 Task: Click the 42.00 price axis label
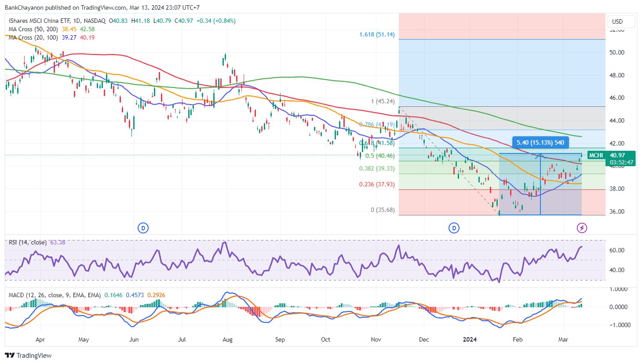point(617,143)
